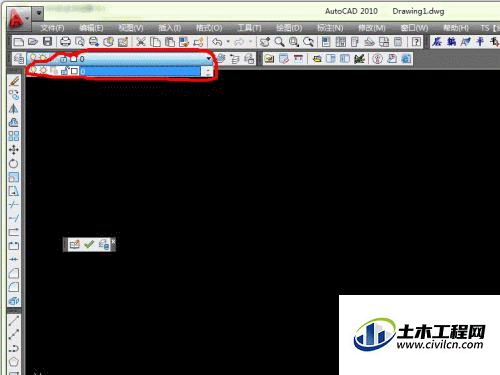Click the 层 custom toolbar button
Screen dimensions: 500x375
pyautogui.click(x=437, y=42)
